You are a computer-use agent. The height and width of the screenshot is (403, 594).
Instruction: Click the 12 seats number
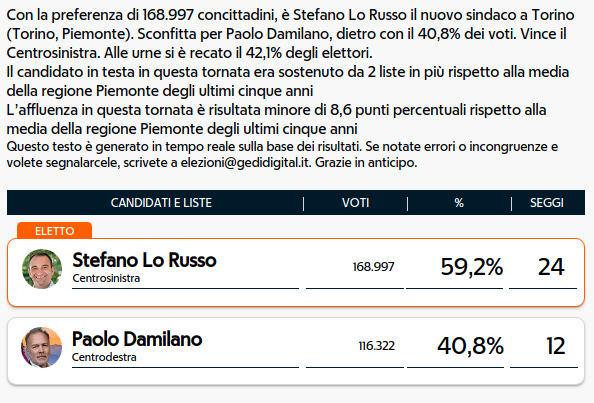click(x=556, y=346)
